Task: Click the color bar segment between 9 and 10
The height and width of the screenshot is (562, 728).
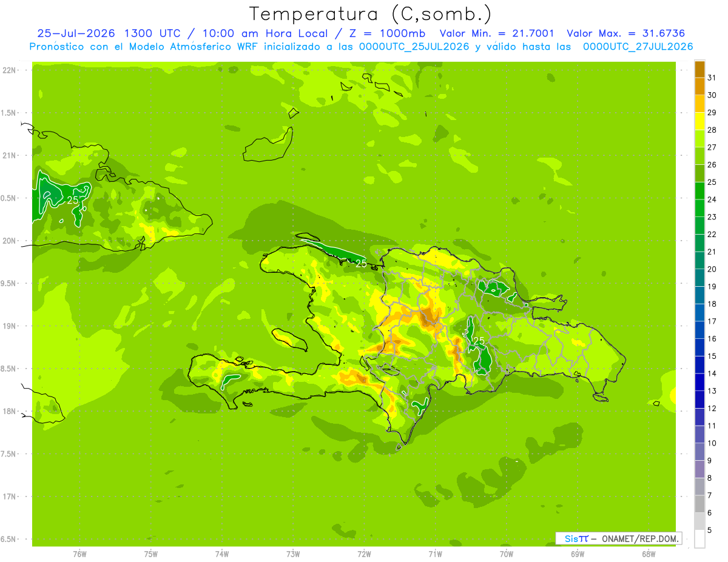Action: (x=699, y=452)
